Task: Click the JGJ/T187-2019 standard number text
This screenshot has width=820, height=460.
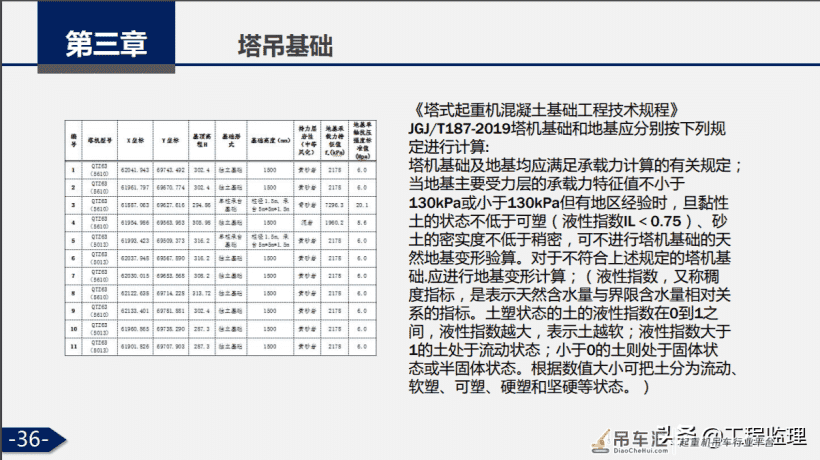Action: [x=460, y=129]
